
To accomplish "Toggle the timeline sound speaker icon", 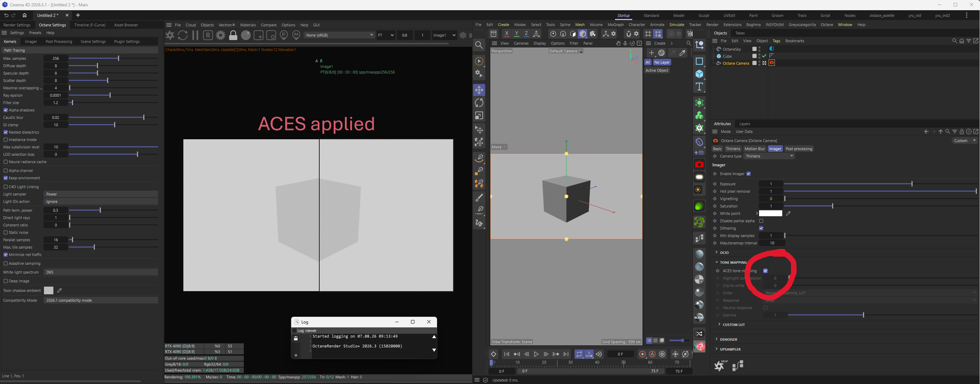I will click(x=599, y=354).
